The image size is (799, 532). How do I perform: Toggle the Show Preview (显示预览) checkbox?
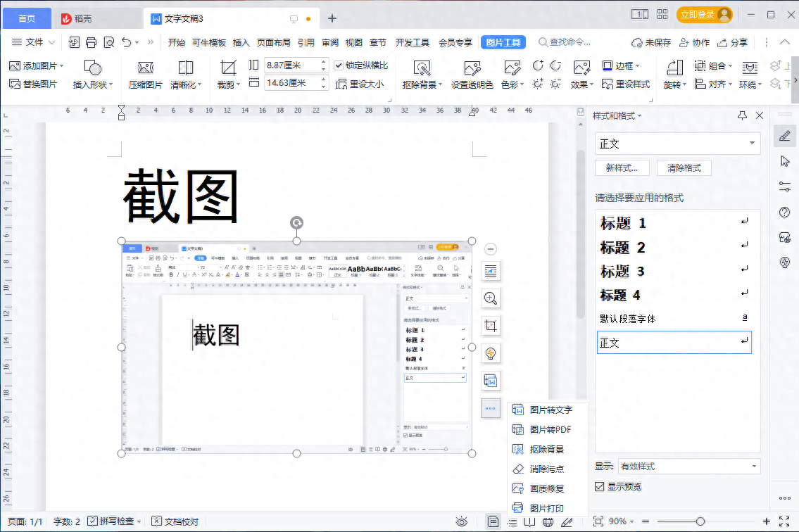pyautogui.click(x=600, y=487)
